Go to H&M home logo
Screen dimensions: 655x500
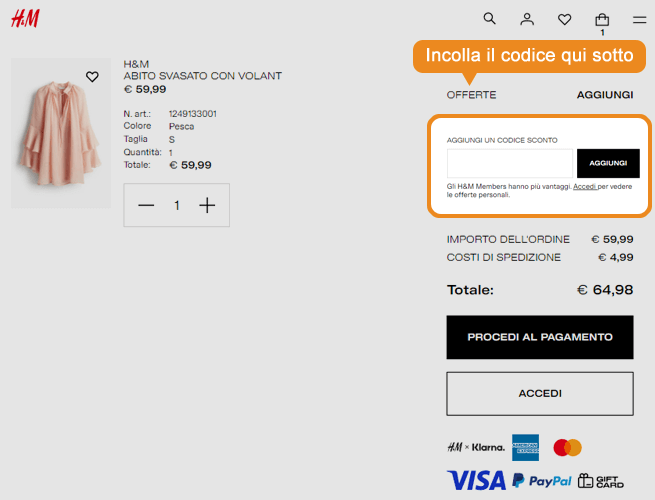[x=25, y=19]
